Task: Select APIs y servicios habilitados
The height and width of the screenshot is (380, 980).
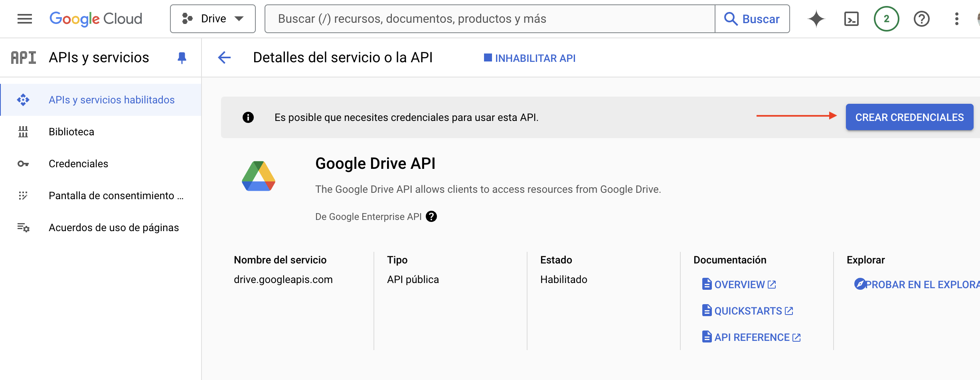Action: click(x=111, y=100)
